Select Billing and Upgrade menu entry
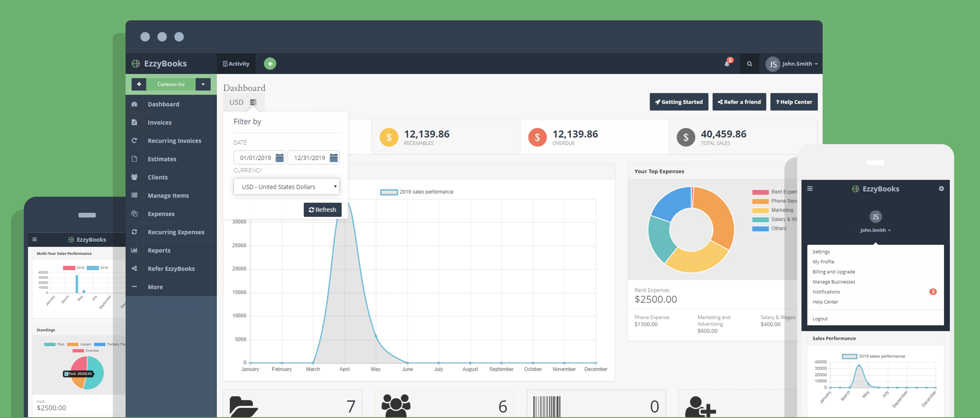 tap(834, 272)
